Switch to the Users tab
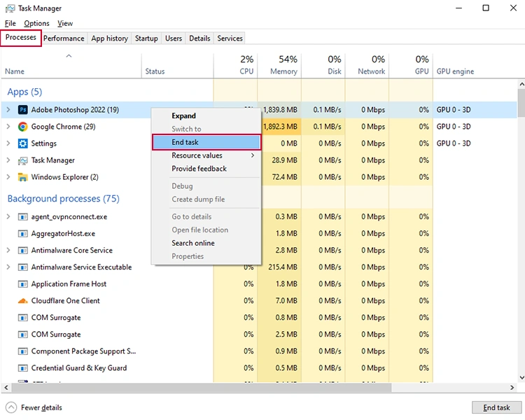Viewport: 525px width, 420px height. [174, 38]
